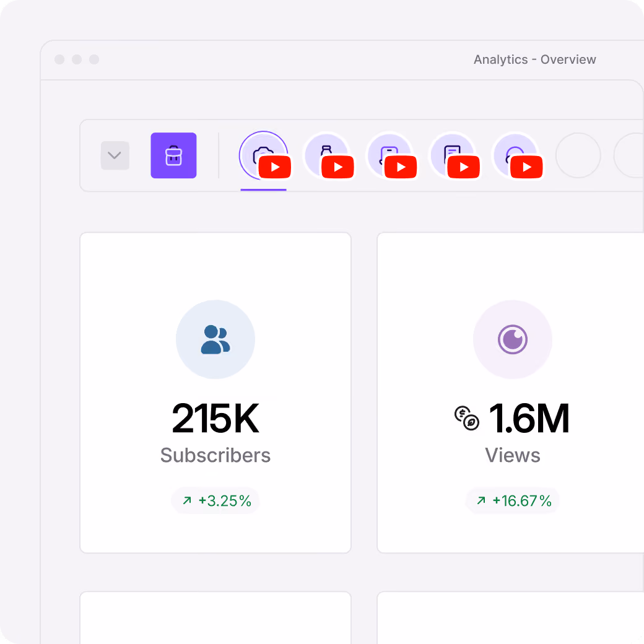
Task: Click the blue Subscribers people icon
Action: [215, 339]
